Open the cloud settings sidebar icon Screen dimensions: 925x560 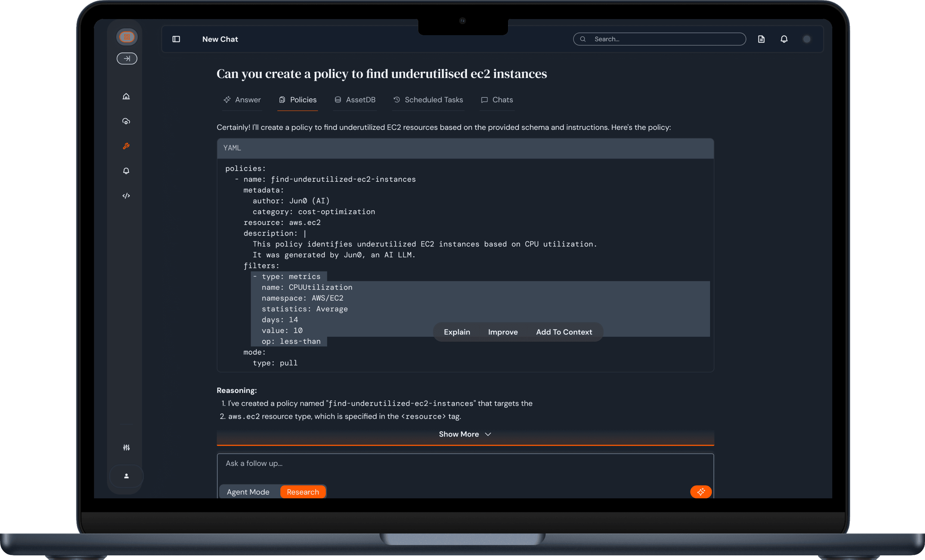[x=126, y=121]
